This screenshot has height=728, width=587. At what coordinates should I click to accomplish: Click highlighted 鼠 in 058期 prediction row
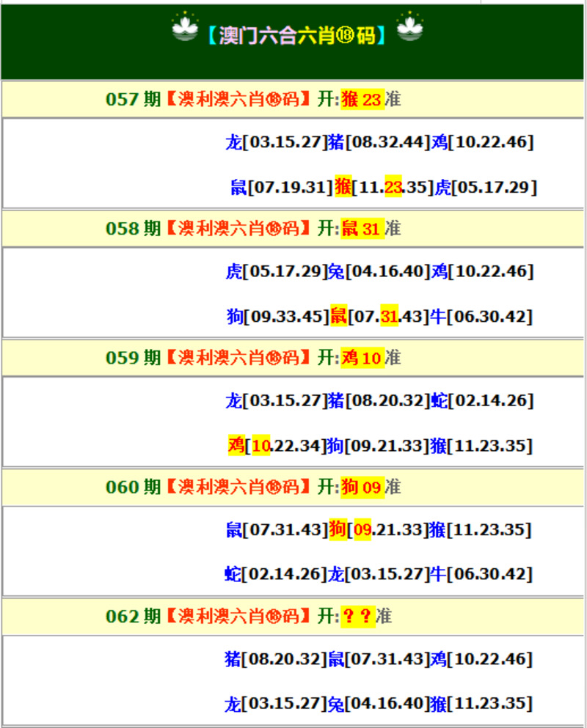tap(338, 317)
